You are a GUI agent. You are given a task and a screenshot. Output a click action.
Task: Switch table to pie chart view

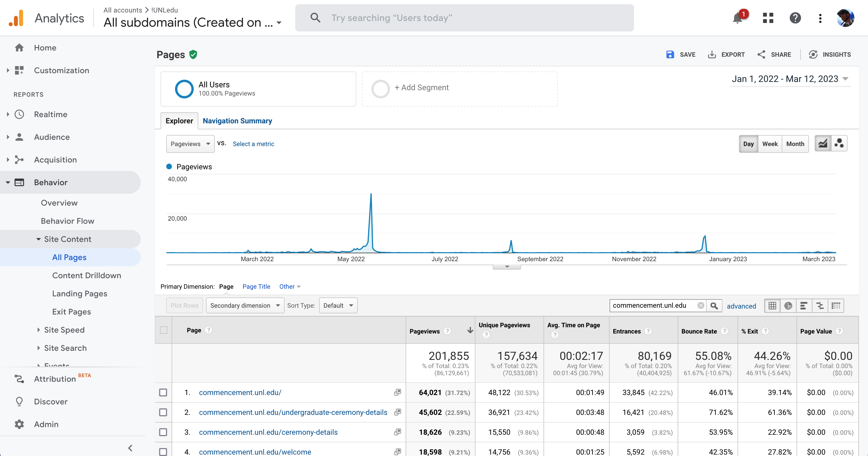(x=788, y=306)
